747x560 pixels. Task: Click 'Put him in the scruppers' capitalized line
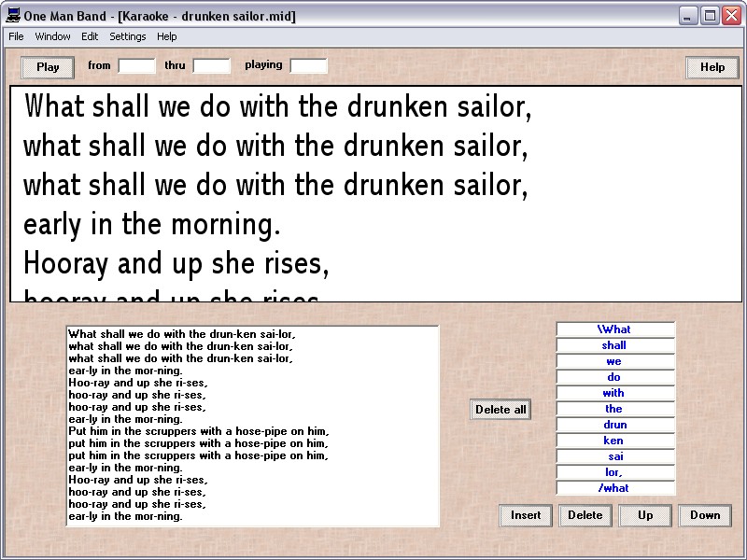coord(199,431)
